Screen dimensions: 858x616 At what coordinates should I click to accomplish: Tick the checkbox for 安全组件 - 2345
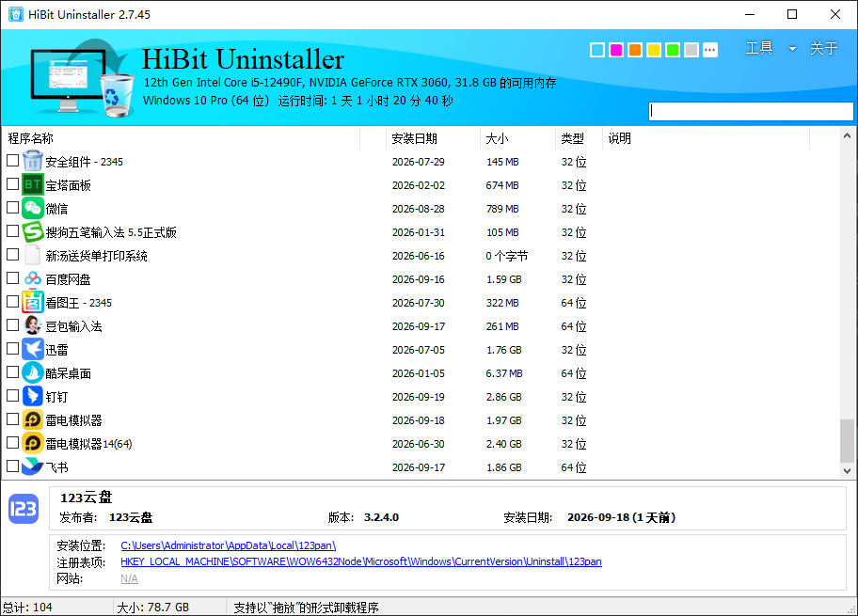pos(12,161)
